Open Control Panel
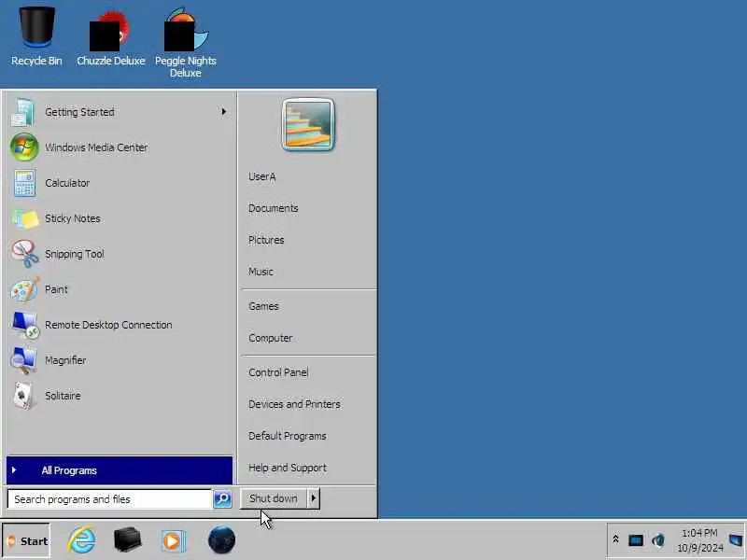 (x=278, y=372)
